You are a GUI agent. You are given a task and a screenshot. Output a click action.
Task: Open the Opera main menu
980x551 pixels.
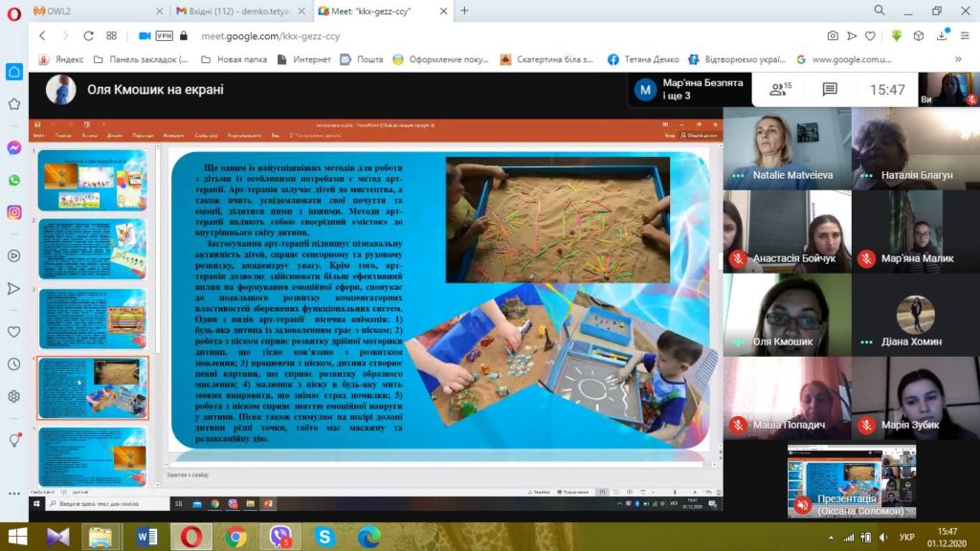(x=14, y=11)
